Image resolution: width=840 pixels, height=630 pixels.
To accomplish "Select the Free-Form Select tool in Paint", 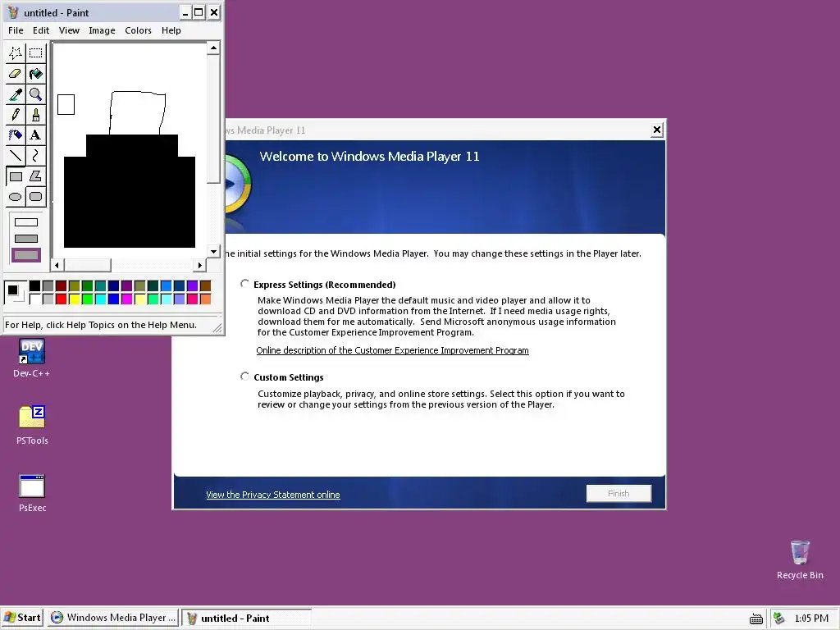I will tap(16, 53).
